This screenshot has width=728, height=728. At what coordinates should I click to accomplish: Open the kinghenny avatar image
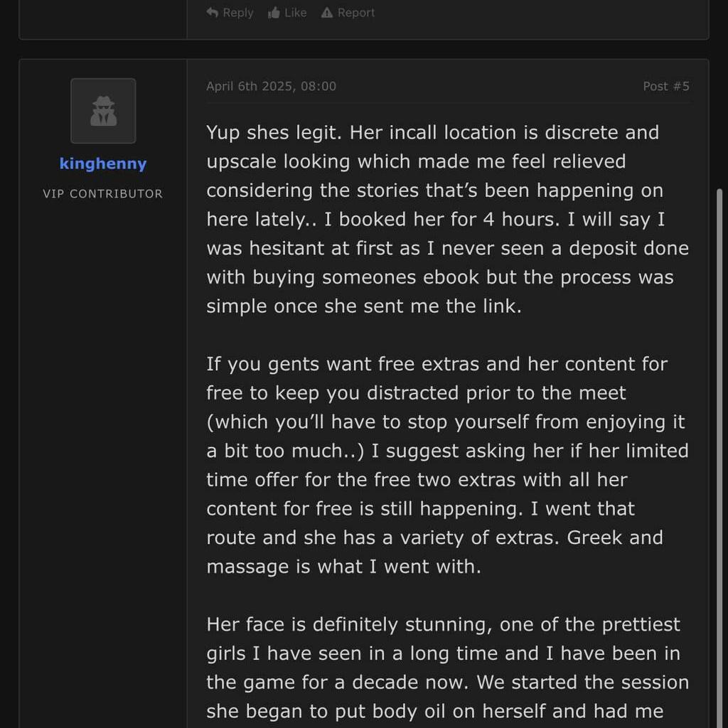coord(103,111)
